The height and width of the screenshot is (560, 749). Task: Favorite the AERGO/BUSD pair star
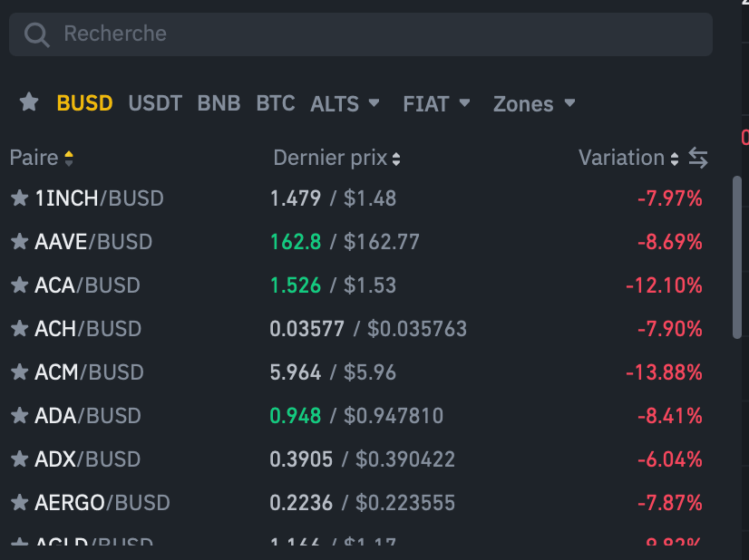pos(17,503)
